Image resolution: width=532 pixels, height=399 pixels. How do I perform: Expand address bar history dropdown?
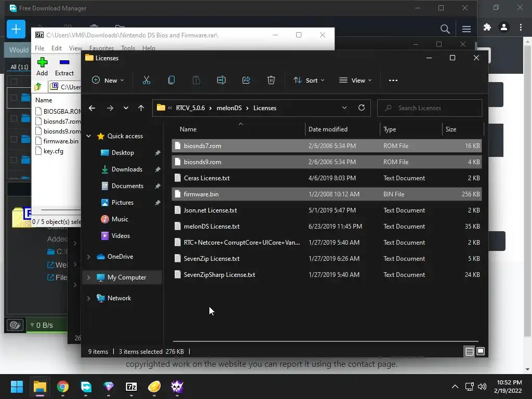pos(344,108)
